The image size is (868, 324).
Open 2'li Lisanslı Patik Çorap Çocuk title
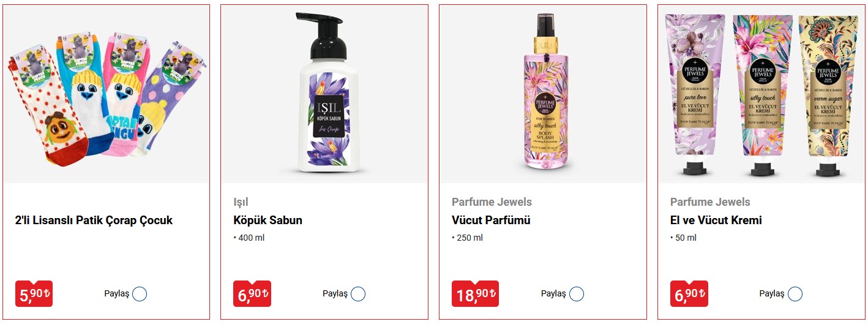(94, 220)
